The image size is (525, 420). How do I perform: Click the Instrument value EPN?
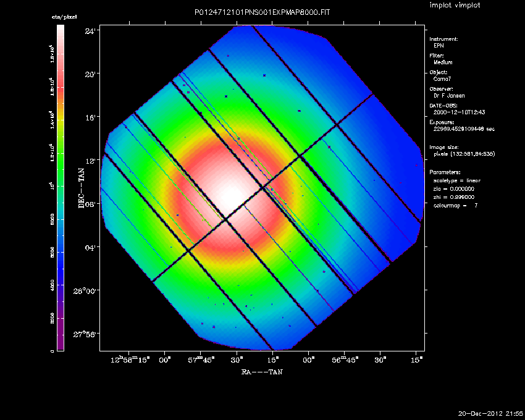point(439,46)
